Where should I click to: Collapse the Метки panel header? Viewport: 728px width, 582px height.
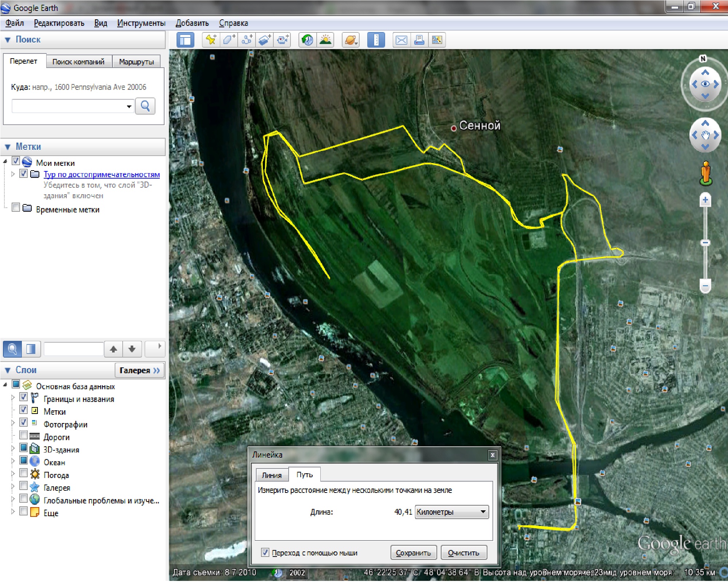(8, 147)
